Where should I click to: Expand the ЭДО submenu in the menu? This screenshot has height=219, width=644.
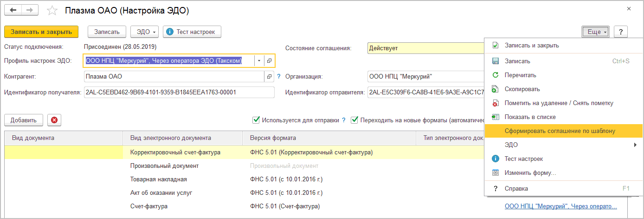(x=557, y=145)
